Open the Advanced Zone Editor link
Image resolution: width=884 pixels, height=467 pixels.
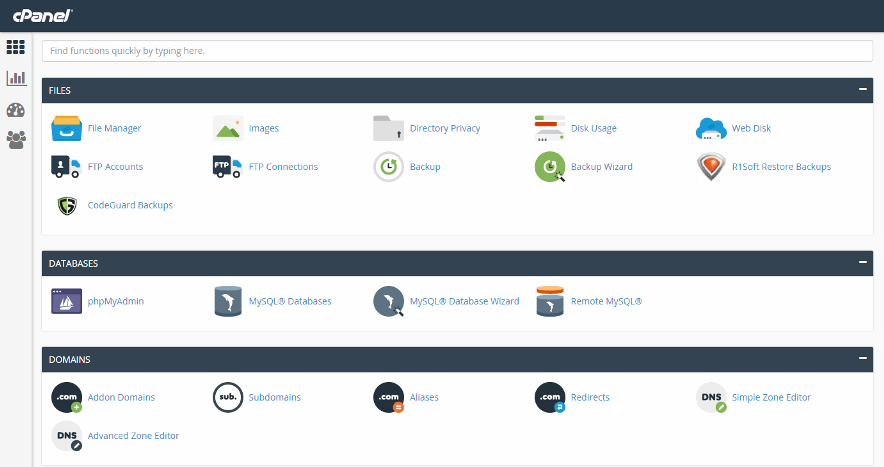pyautogui.click(x=133, y=435)
